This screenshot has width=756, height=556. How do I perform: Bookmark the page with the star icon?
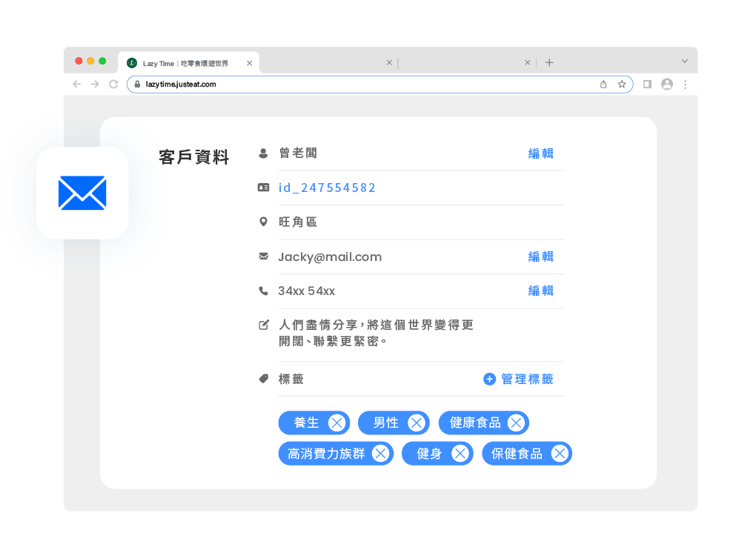click(x=622, y=85)
